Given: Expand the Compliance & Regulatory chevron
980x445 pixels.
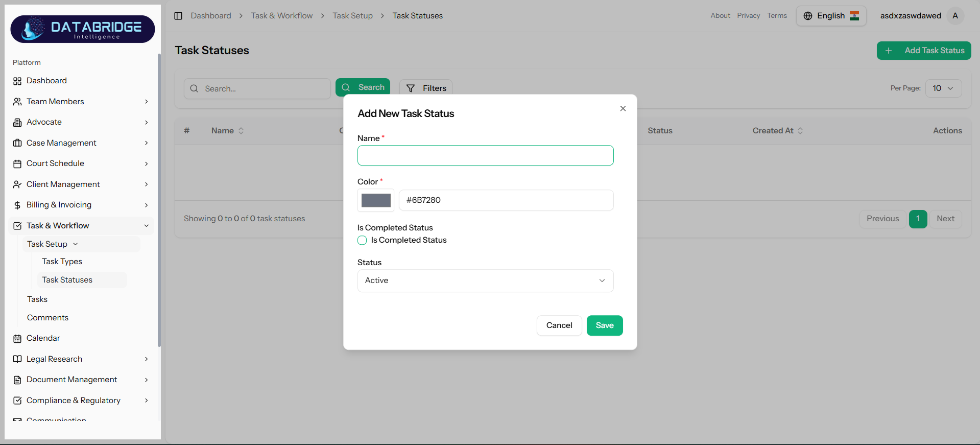Looking at the screenshot, I should click(x=147, y=401).
